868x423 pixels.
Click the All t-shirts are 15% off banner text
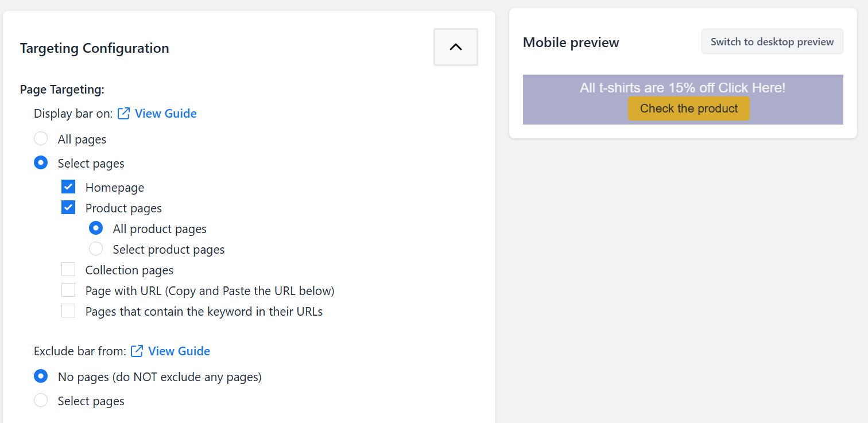click(x=683, y=88)
